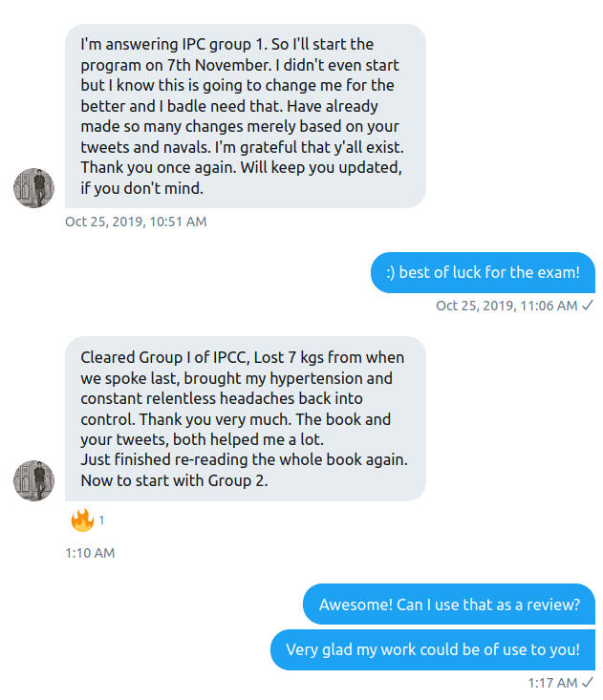Click the sent checkmark beside 1:17 AM
603x700 pixels.
click(588, 683)
